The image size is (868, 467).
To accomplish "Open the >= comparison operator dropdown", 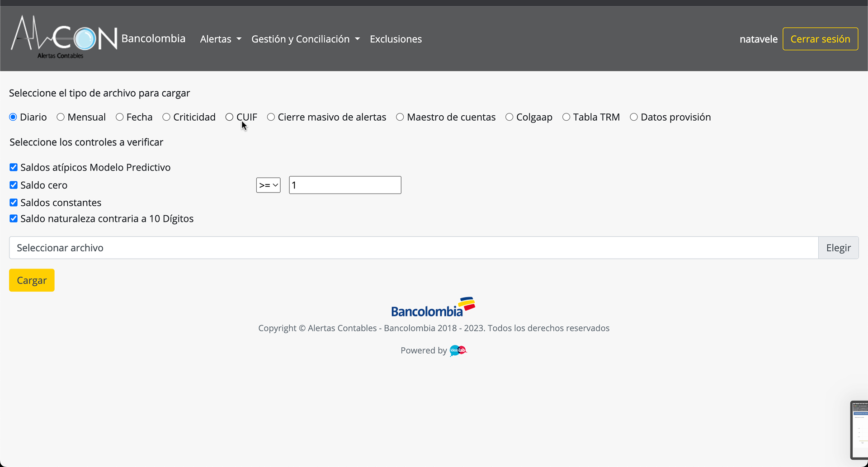I will (269, 185).
